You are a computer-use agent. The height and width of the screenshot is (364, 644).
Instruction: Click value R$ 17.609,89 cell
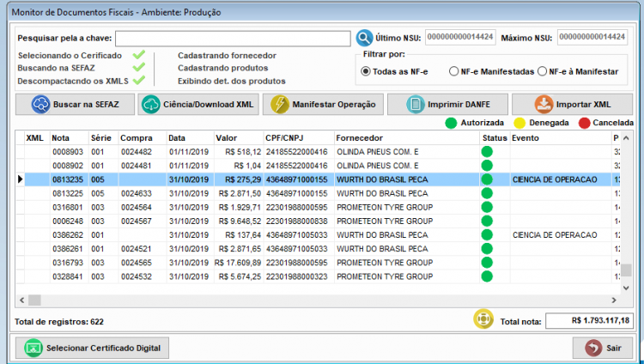click(239, 263)
